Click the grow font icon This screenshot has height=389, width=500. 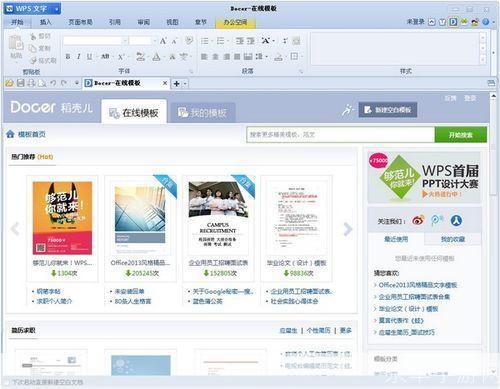pos(163,41)
